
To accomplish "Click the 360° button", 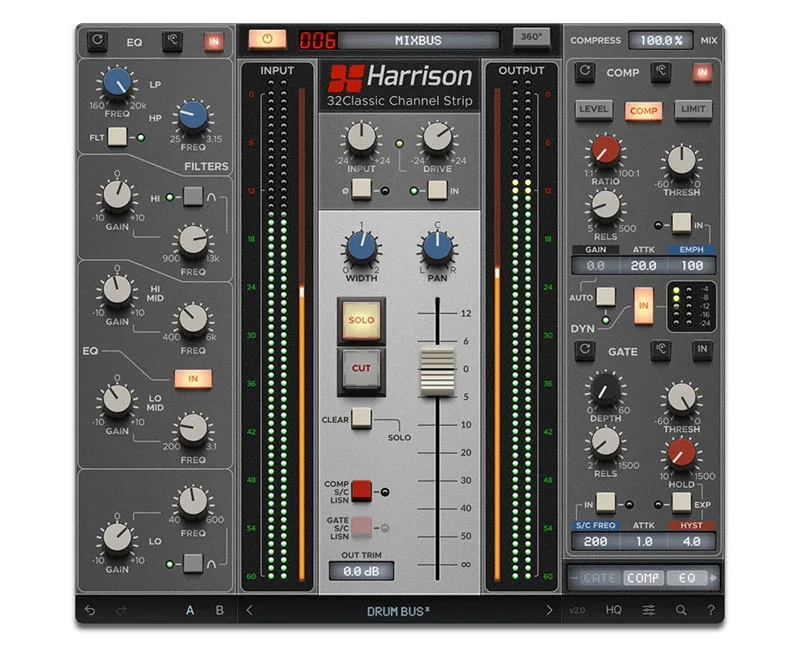I will 531,38.
